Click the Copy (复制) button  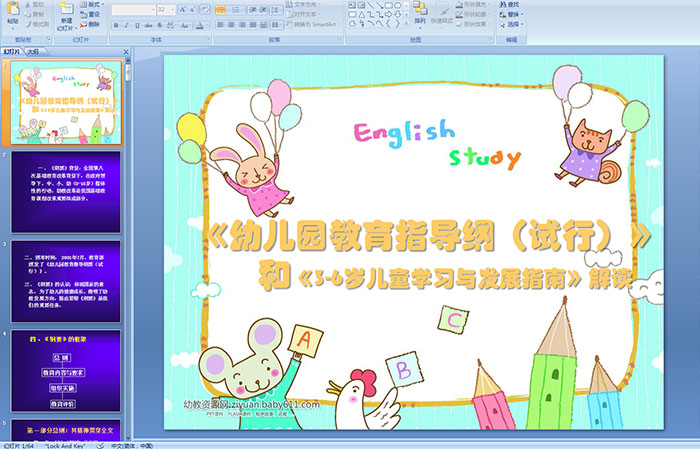(x=34, y=14)
